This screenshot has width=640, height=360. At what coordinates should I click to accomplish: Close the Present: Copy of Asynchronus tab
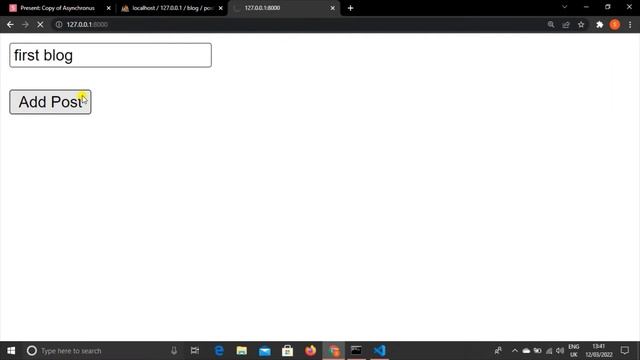(109, 8)
